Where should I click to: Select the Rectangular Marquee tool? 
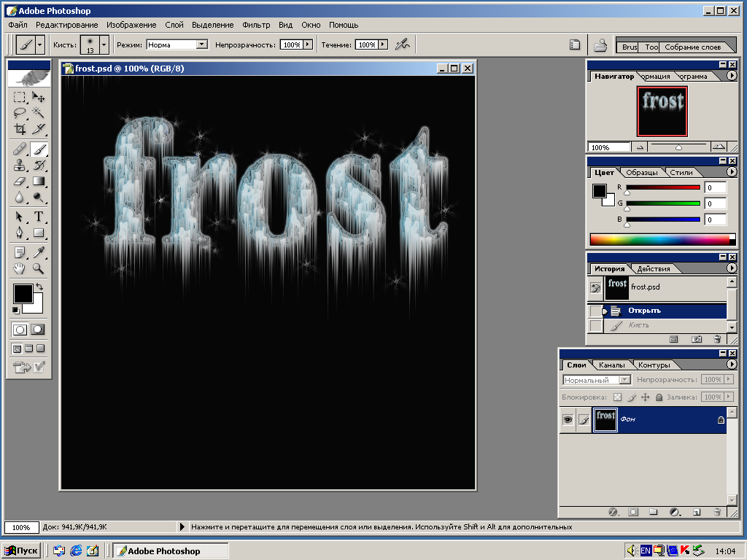[x=19, y=97]
